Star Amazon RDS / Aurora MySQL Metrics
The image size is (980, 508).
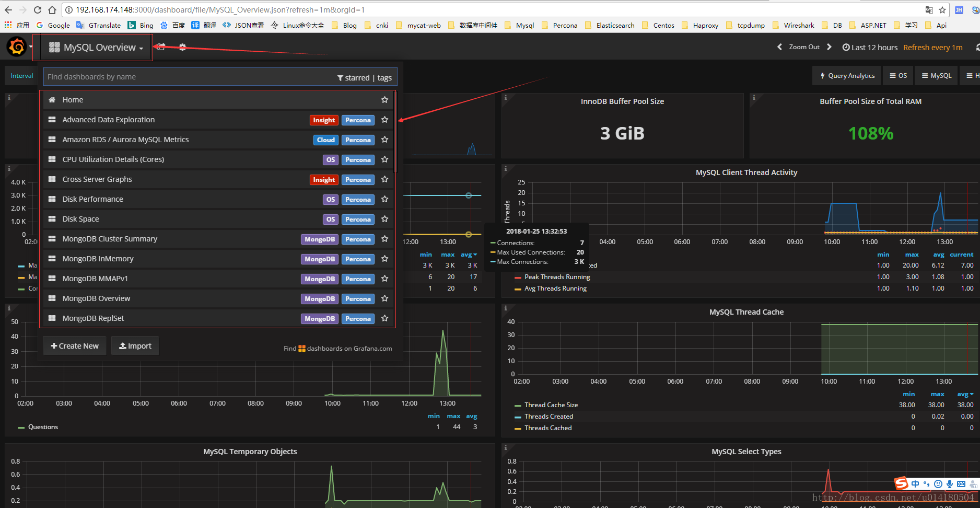[x=384, y=140]
